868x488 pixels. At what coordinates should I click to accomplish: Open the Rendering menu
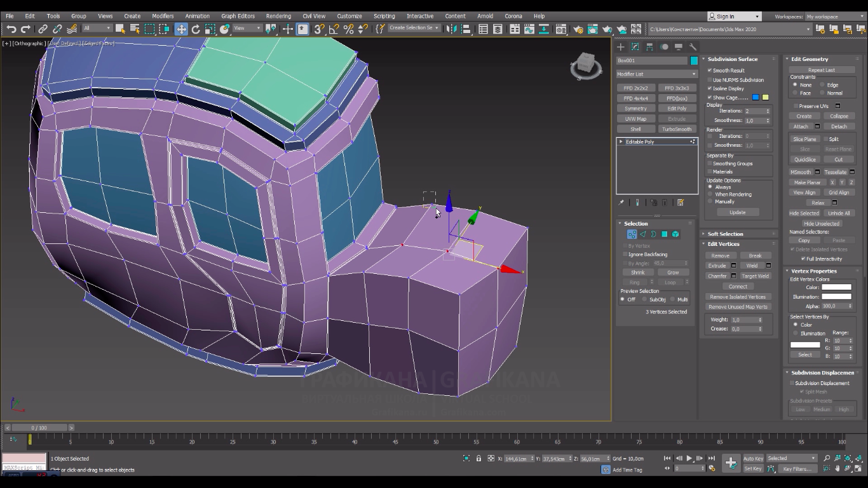tap(278, 16)
